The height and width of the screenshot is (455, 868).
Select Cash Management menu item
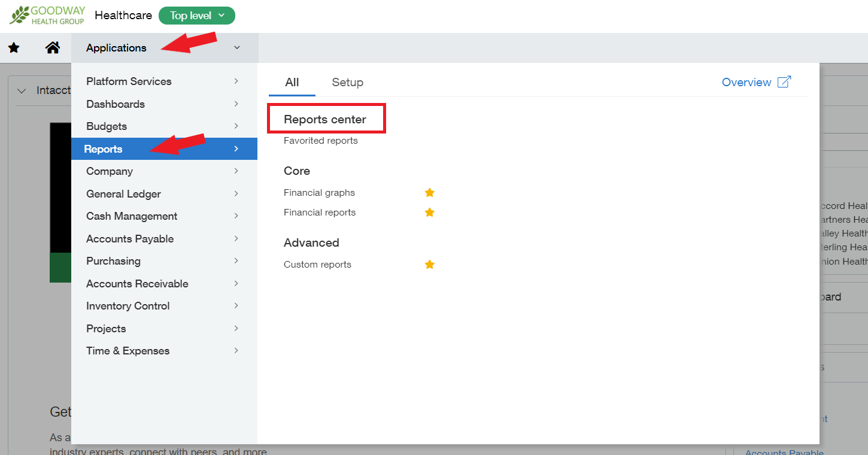(x=164, y=216)
